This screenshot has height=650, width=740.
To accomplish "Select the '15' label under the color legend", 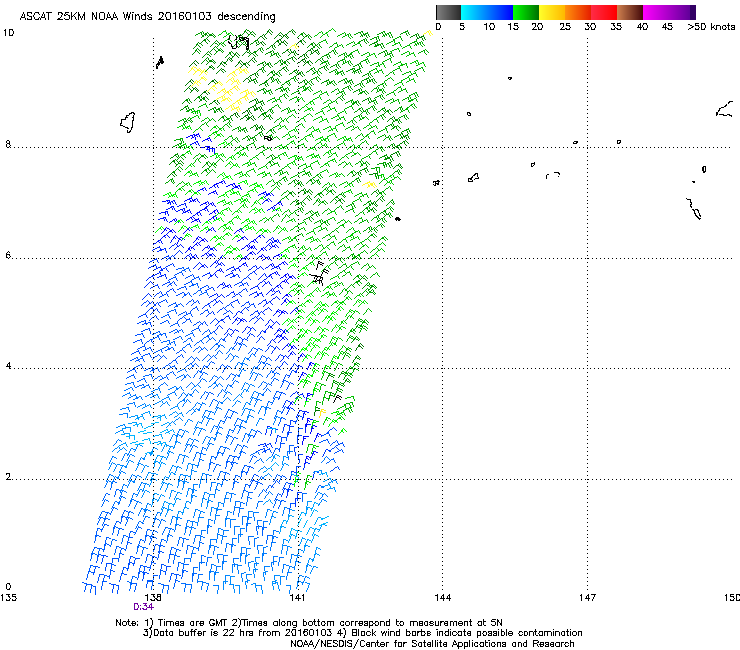I will (x=513, y=27).
